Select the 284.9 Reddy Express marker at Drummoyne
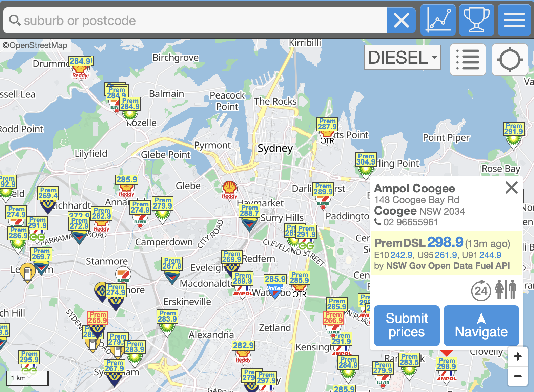The image size is (534, 392). pos(81,68)
